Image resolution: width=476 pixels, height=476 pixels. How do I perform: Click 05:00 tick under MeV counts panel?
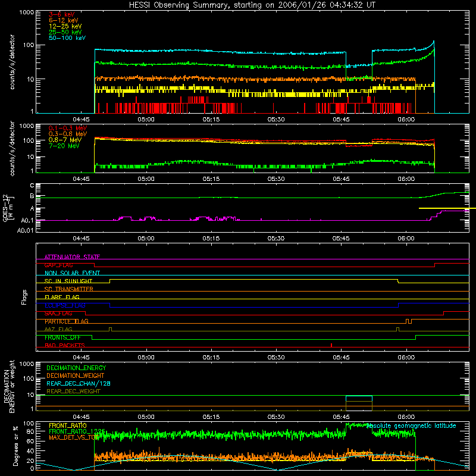pos(146,179)
